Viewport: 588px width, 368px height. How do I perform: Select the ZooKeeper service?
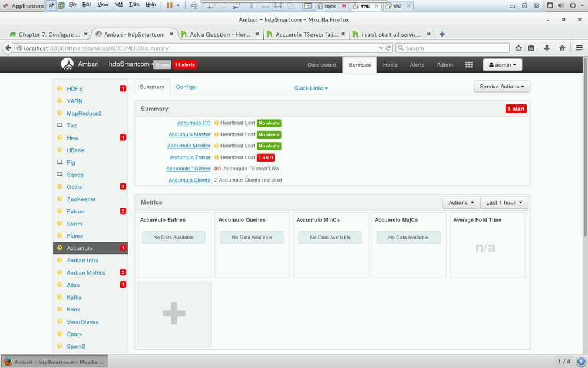click(x=81, y=199)
